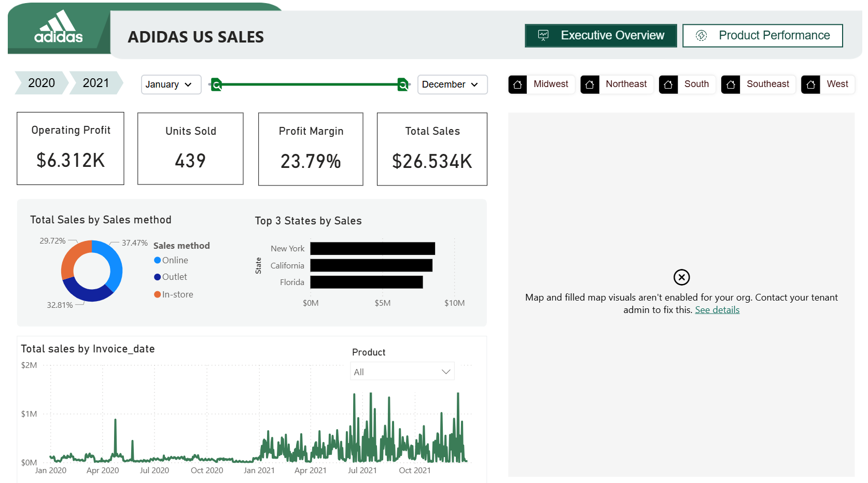Click the Total sales by Invoice_date title

click(88, 349)
